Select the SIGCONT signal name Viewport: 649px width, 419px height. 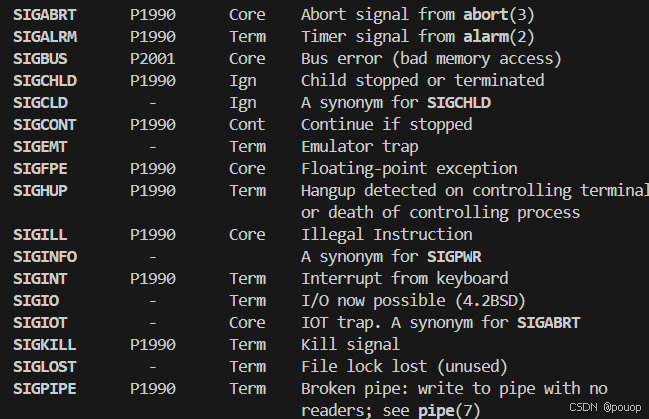pos(45,125)
